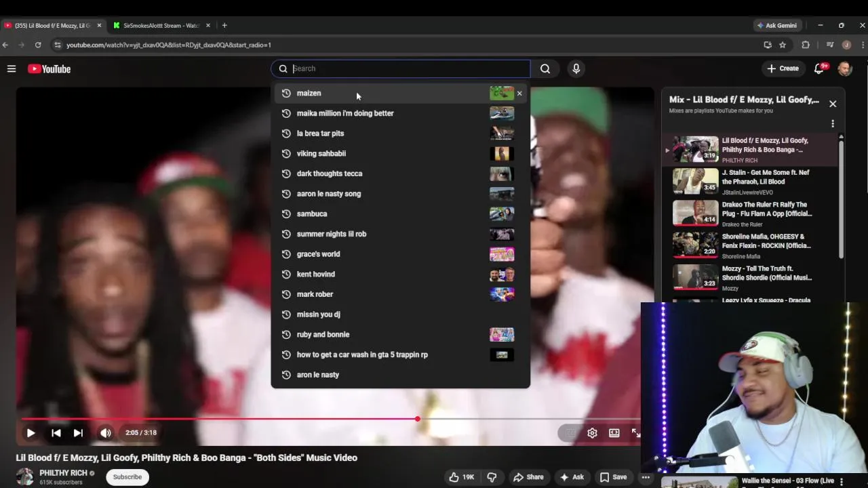Open the account avatar menu
This screenshot has height=488, width=868.
pos(845,68)
